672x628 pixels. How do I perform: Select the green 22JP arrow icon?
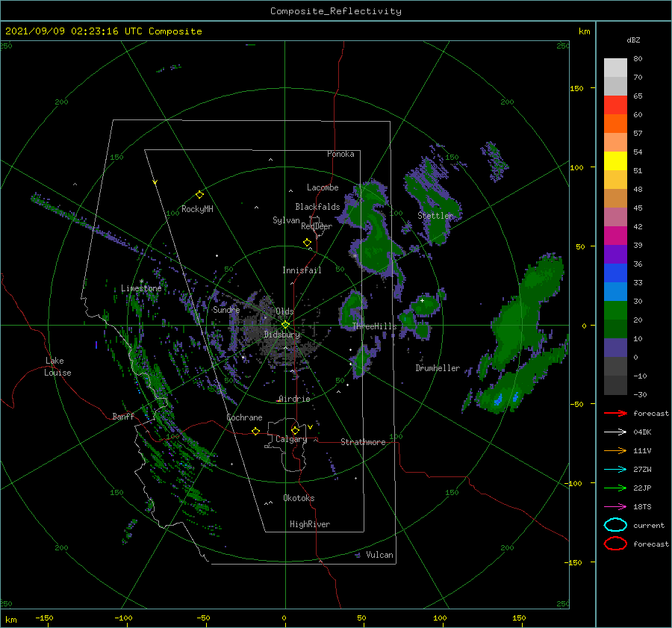(615, 488)
